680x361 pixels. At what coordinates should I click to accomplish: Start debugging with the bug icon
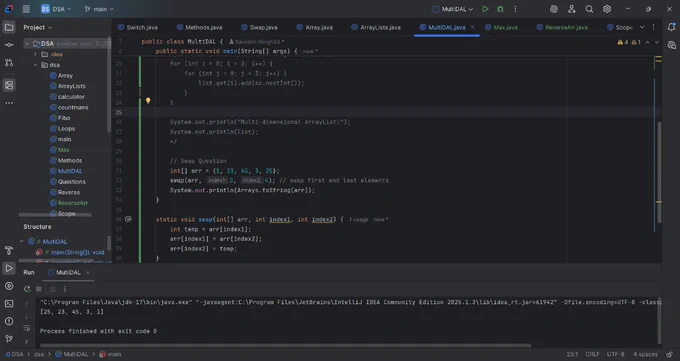500,9
